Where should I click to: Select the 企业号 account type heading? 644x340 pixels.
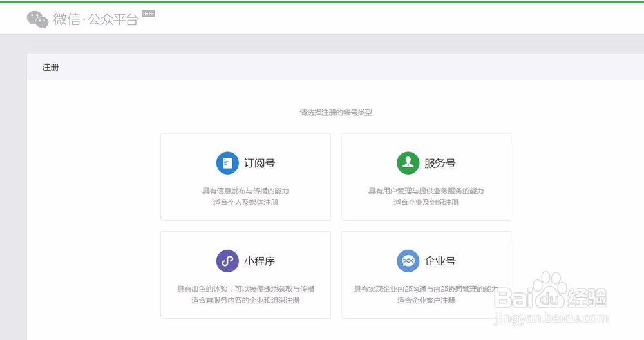(440, 261)
